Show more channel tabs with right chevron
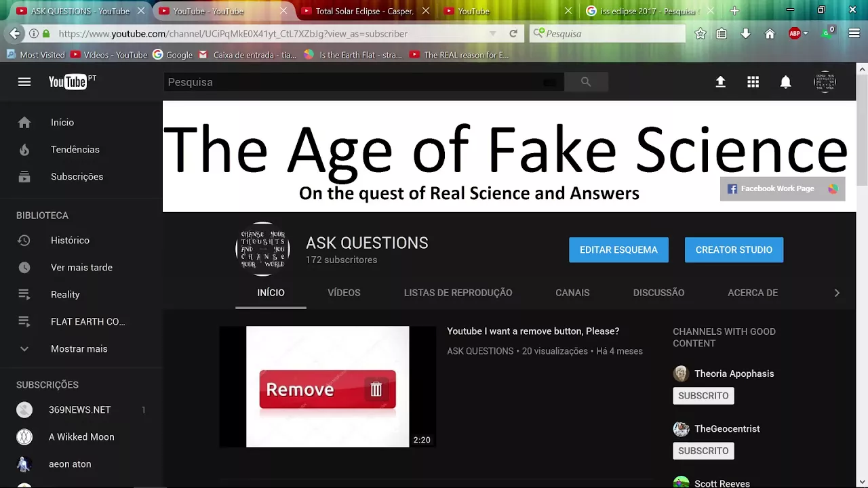 [837, 293]
